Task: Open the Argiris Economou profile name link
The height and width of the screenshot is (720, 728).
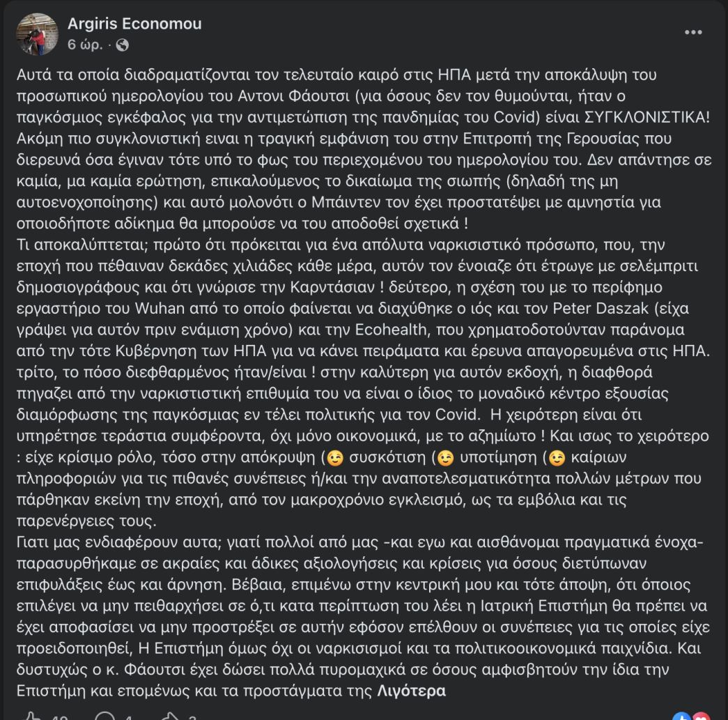Action: coord(134,24)
